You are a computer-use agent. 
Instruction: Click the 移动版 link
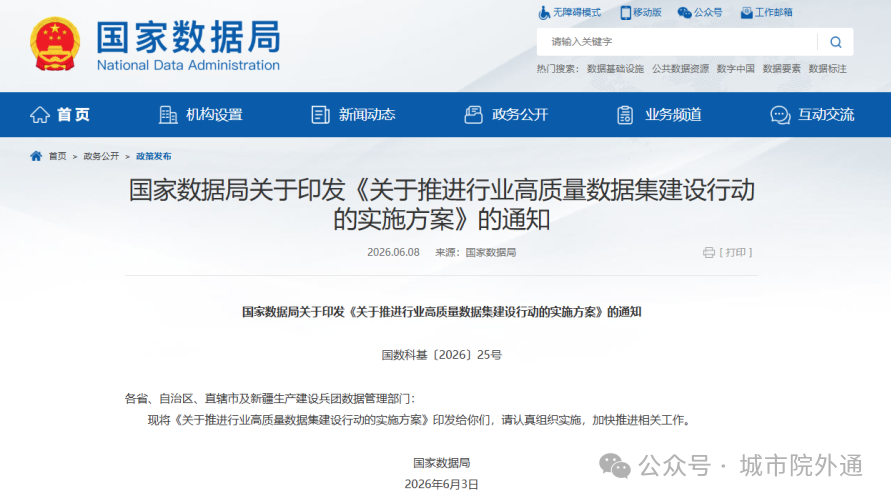[x=647, y=12]
